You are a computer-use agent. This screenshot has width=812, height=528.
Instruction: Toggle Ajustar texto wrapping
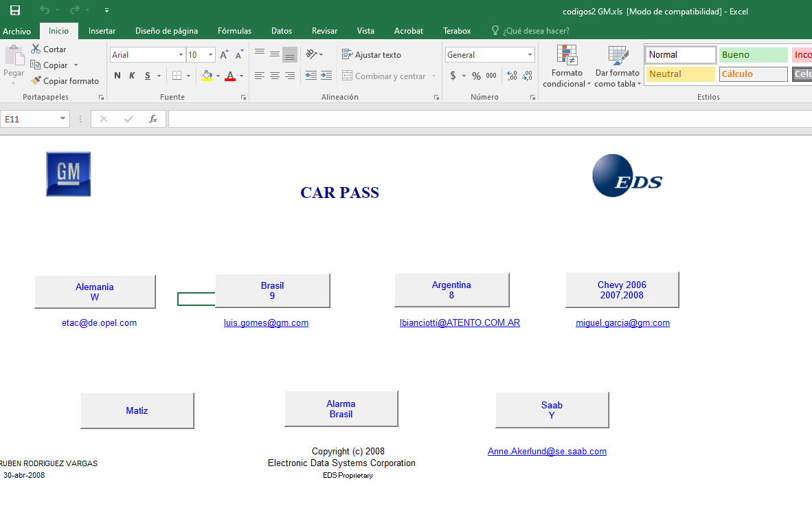tap(372, 55)
